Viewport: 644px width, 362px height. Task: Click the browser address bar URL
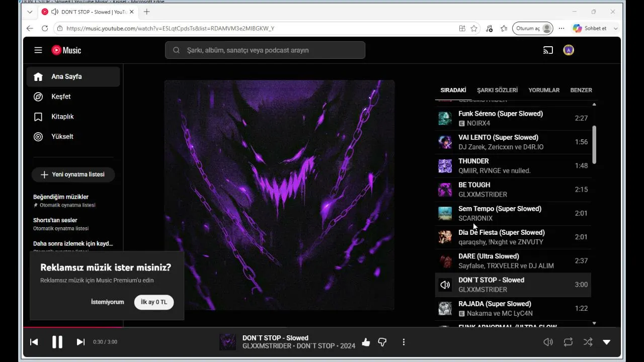click(x=170, y=29)
